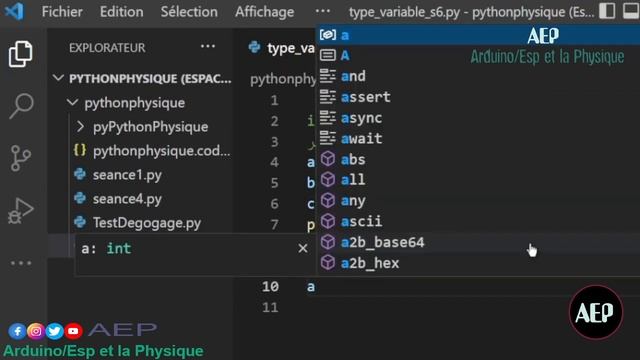Screen dimensions: 640x360
Task: Click the EXPLORATEUR panel title
Action: pos(107,48)
